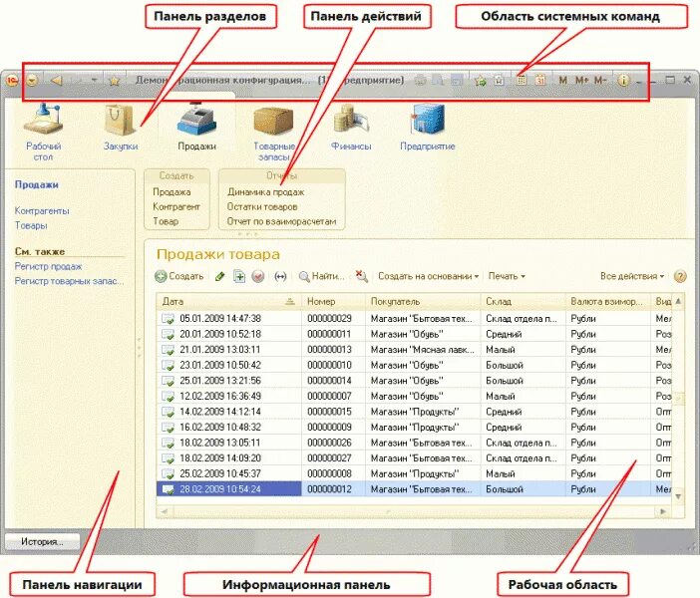Select the highlighted row 28.02.2009 10:54:24
700x598 pixels.
click(x=414, y=489)
